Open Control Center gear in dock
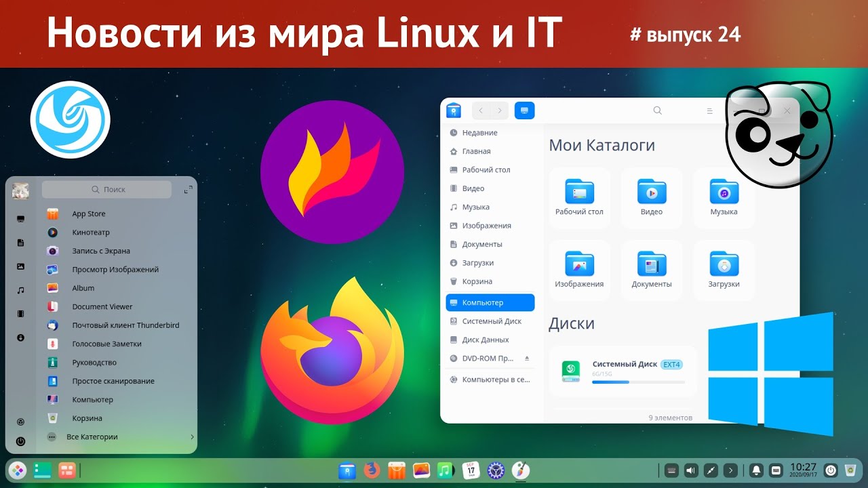 pos(496,470)
